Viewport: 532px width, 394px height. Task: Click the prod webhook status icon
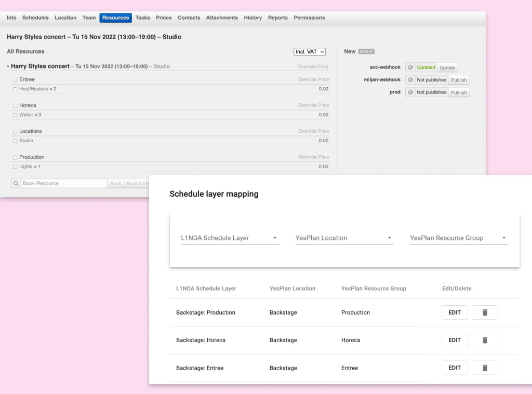(x=410, y=92)
